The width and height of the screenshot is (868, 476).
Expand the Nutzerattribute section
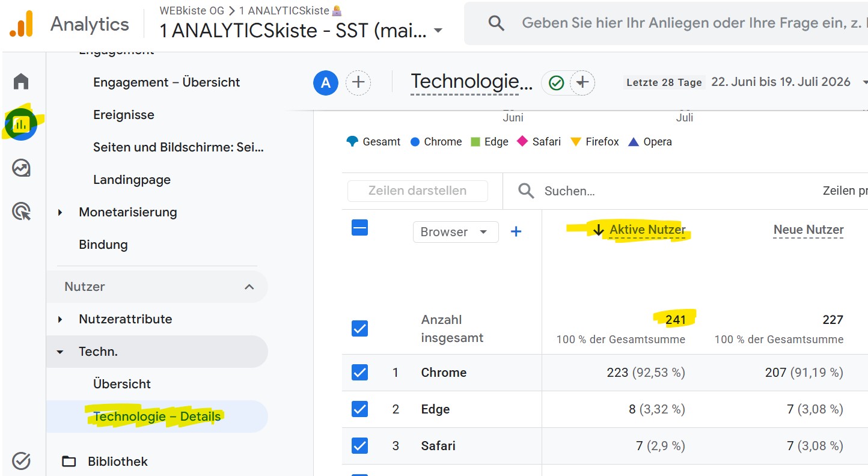[60, 319]
